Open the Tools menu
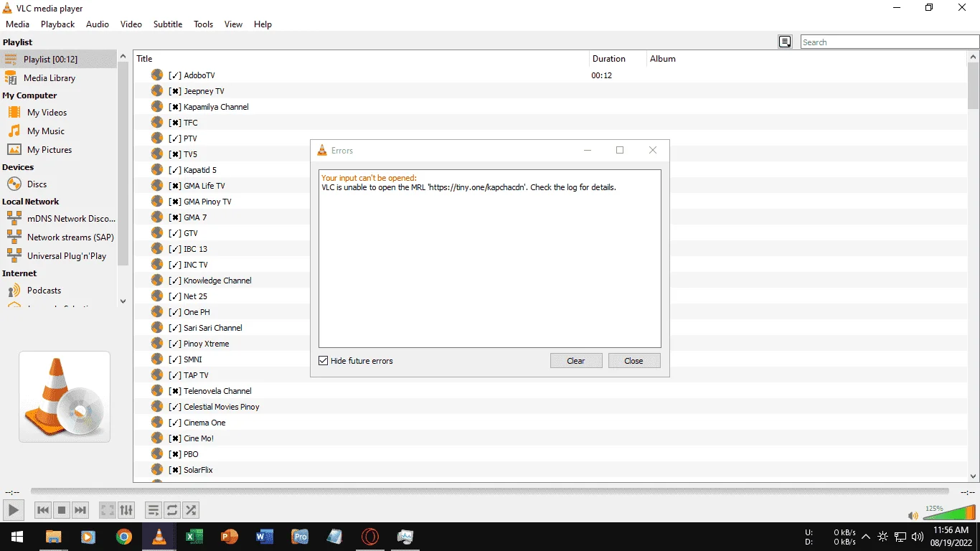The height and width of the screenshot is (551, 980). 204,24
